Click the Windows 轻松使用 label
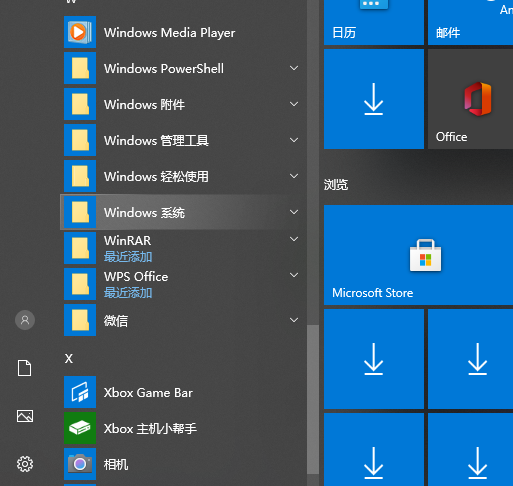Image resolution: width=513 pixels, height=486 pixels. (156, 177)
